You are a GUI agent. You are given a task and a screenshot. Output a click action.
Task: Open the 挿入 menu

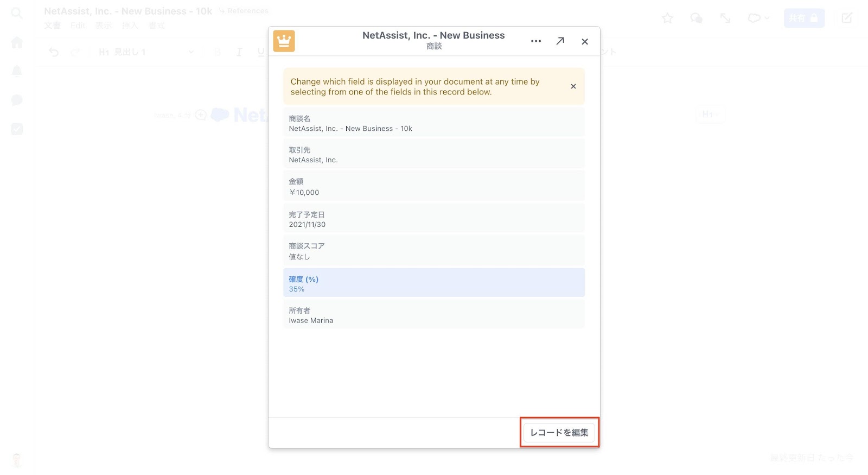130,26
